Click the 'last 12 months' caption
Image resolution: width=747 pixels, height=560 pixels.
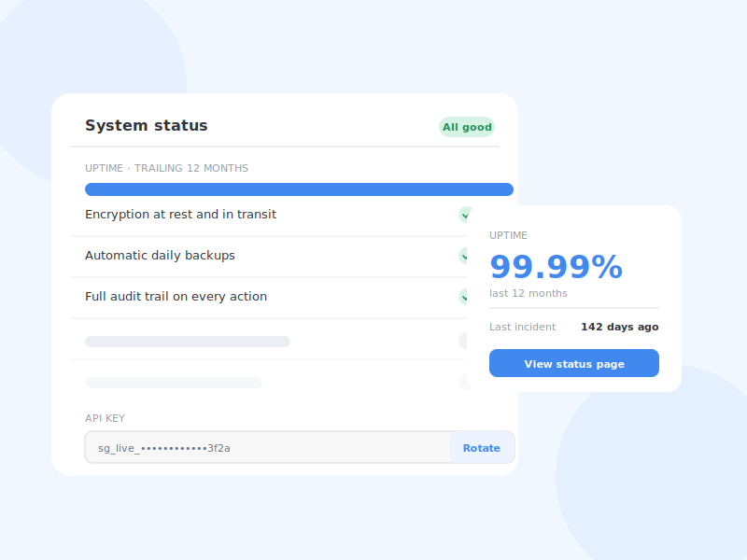tap(529, 293)
